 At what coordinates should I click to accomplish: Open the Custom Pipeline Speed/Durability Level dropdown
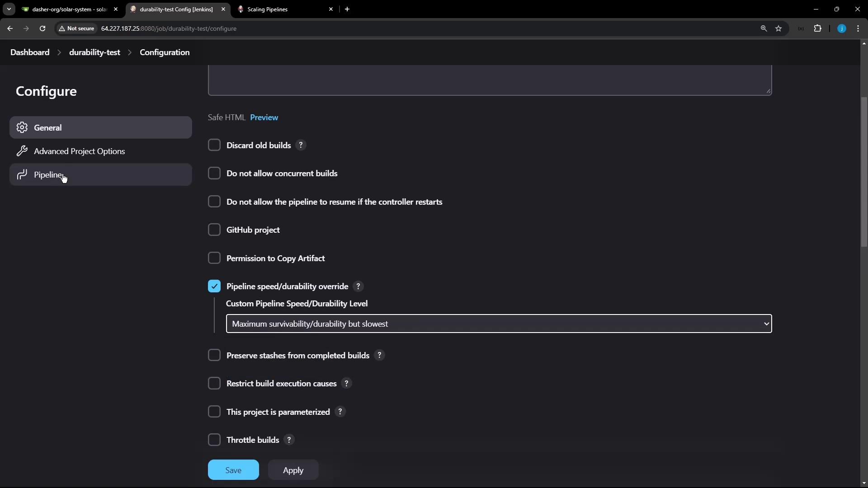[499, 324]
